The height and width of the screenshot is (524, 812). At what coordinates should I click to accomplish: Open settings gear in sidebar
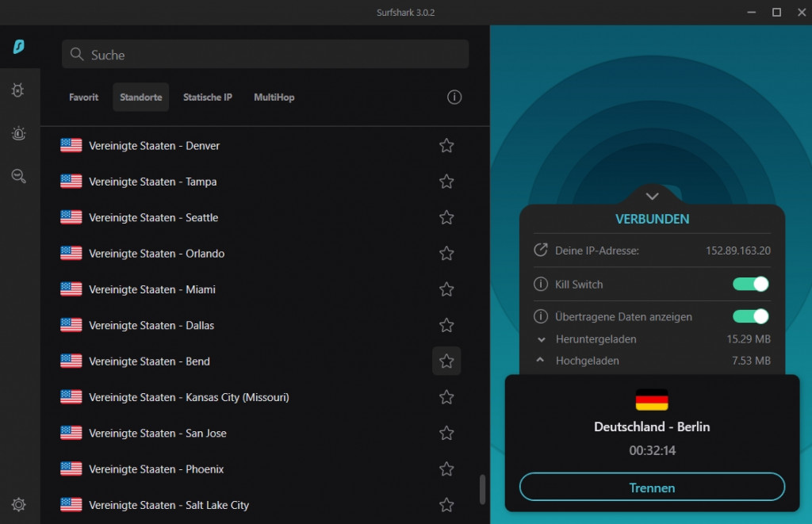pyautogui.click(x=19, y=504)
